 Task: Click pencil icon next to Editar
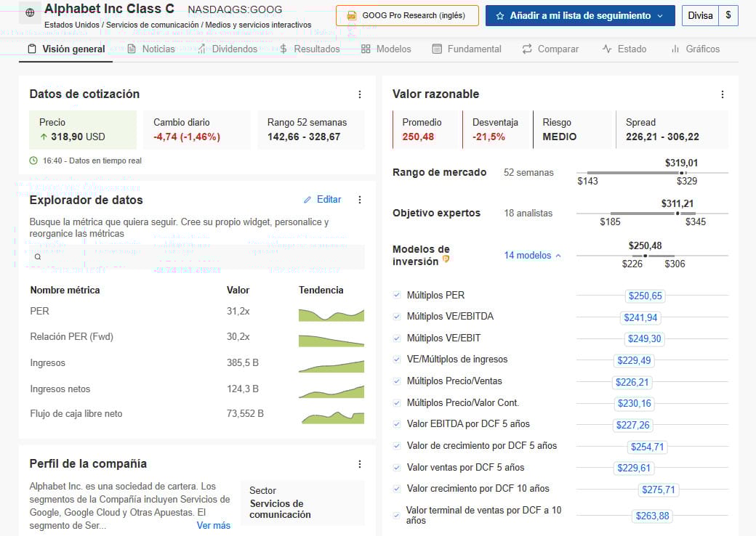(x=307, y=200)
